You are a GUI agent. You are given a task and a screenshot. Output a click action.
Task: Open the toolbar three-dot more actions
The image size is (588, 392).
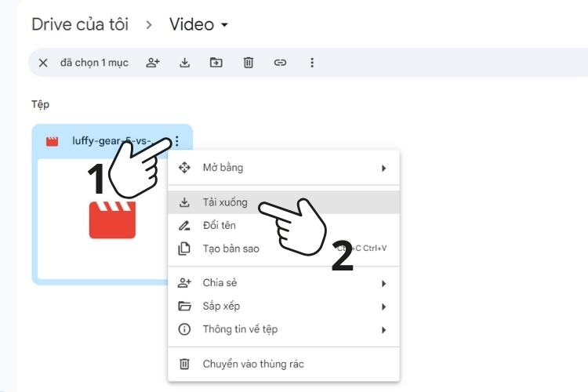point(312,62)
